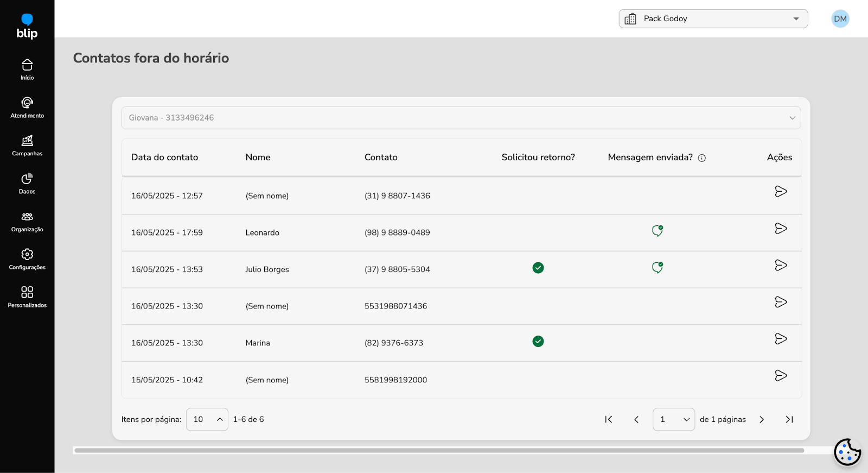
Task: Click the green check for Julio Borges
Action: click(538, 268)
